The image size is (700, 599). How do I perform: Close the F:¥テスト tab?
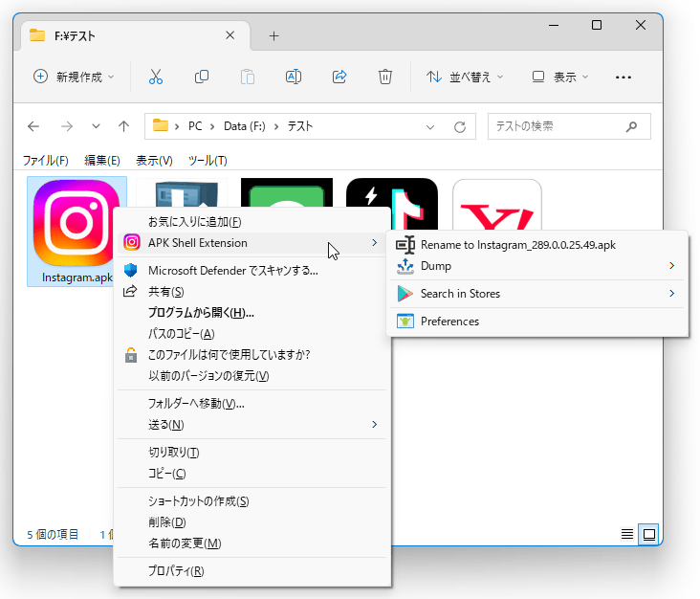pyautogui.click(x=230, y=35)
